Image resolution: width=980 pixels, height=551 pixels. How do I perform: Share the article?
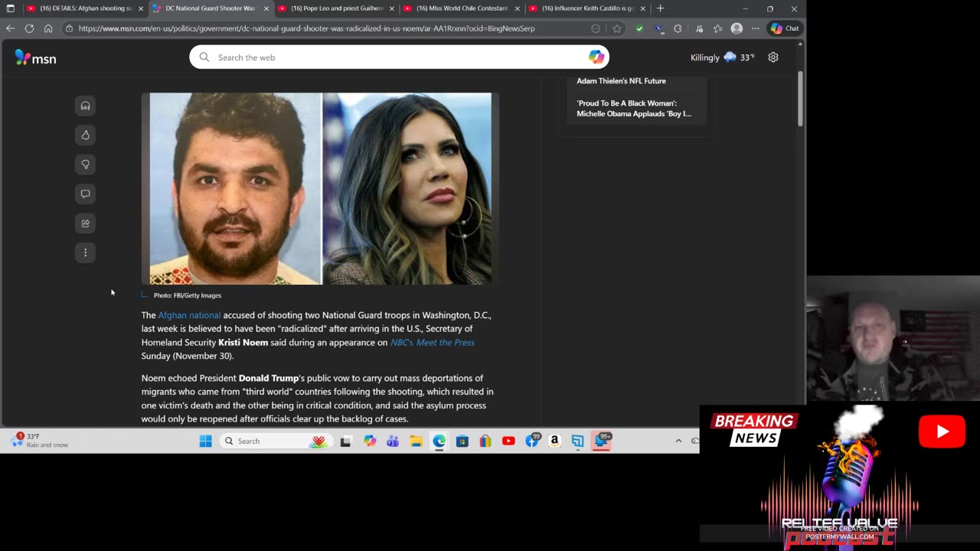(85, 223)
